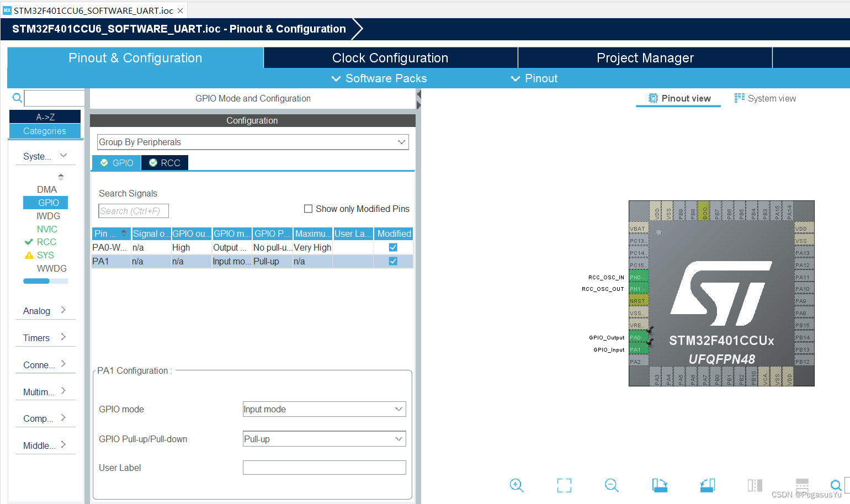Screen dimensions: 850x504
Task: Sort the table by the Pin column header
Action: 111,234
